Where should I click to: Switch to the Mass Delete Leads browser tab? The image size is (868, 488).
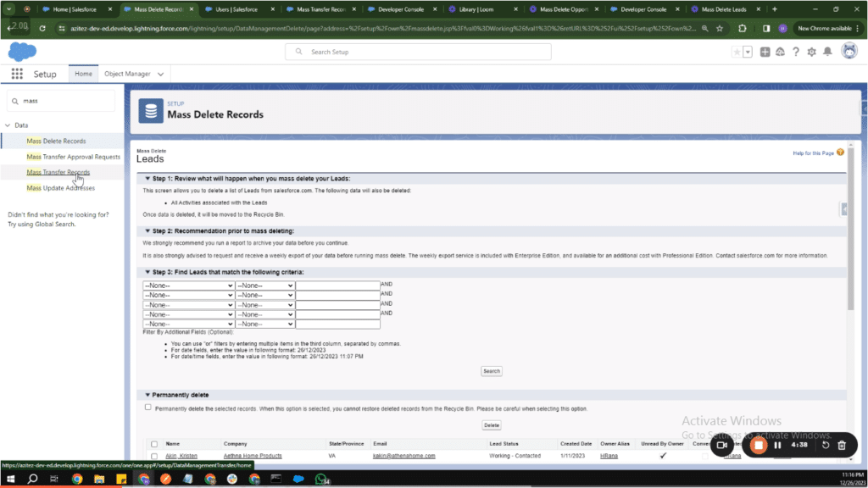724,9
